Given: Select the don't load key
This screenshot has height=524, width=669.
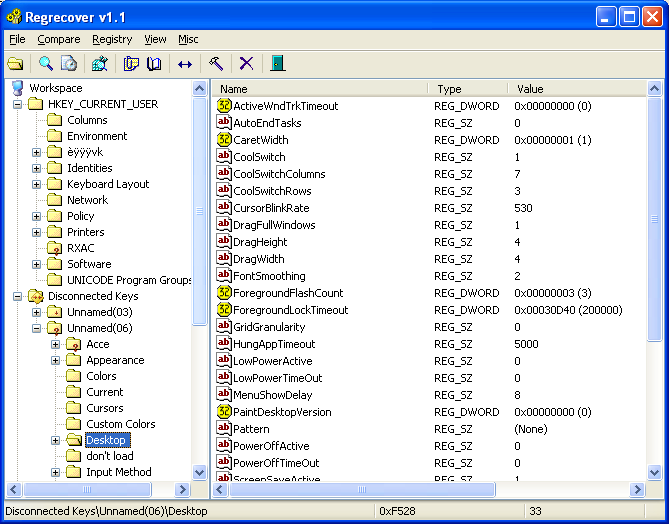Looking at the screenshot, I should point(110,456).
